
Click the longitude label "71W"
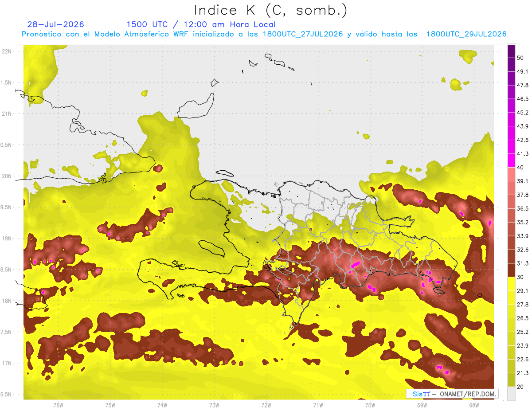coord(318,405)
